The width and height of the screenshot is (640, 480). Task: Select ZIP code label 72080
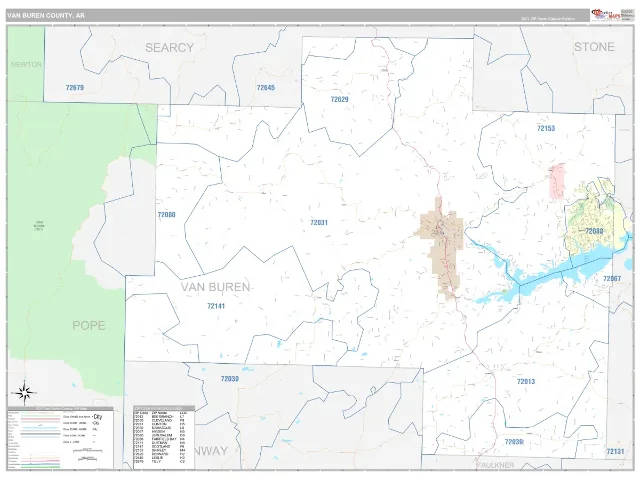[167, 215]
